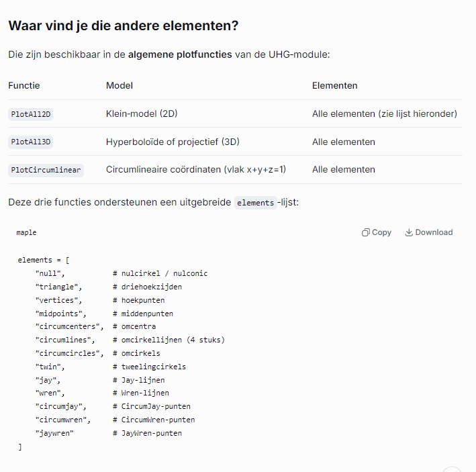Click the download arrow icon on the code block
Image resolution: width=476 pixels, height=472 pixels.
coord(409,232)
